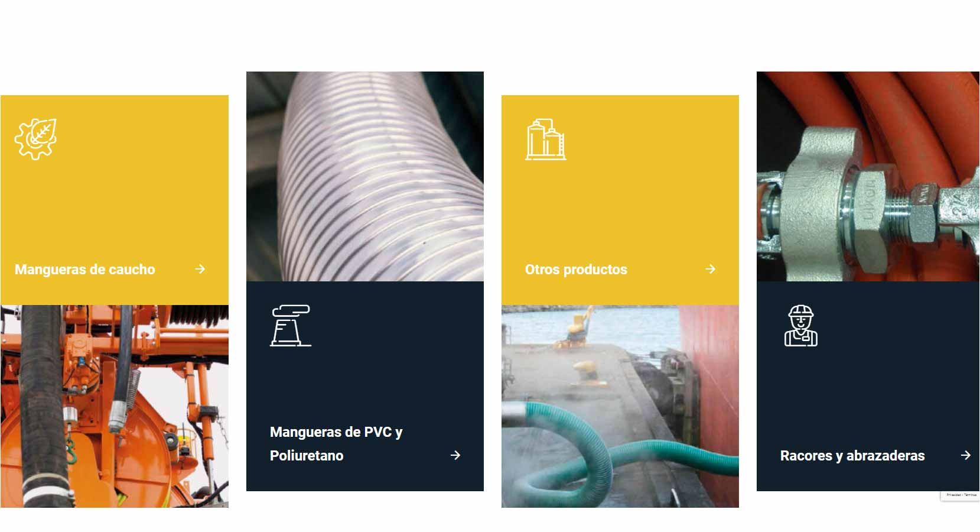Click the arrow next to Poliuretano
Viewport: 980px width, 532px height.
(x=455, y=455)
